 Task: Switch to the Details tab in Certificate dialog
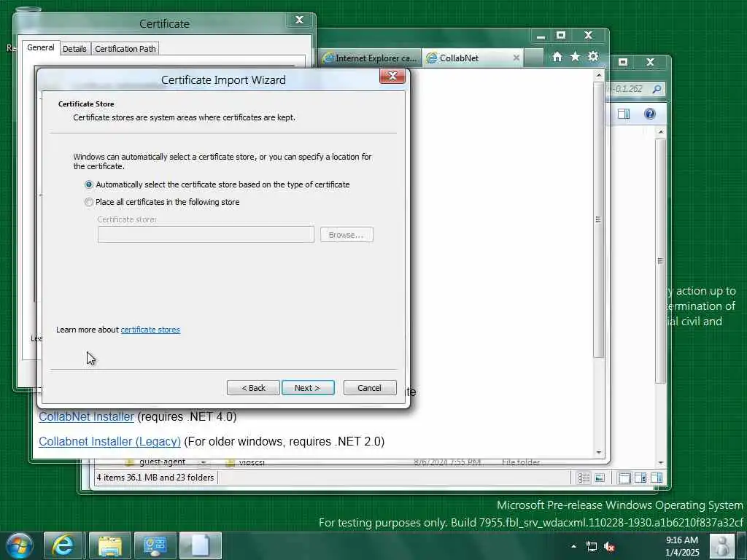(x=74, y=49)
